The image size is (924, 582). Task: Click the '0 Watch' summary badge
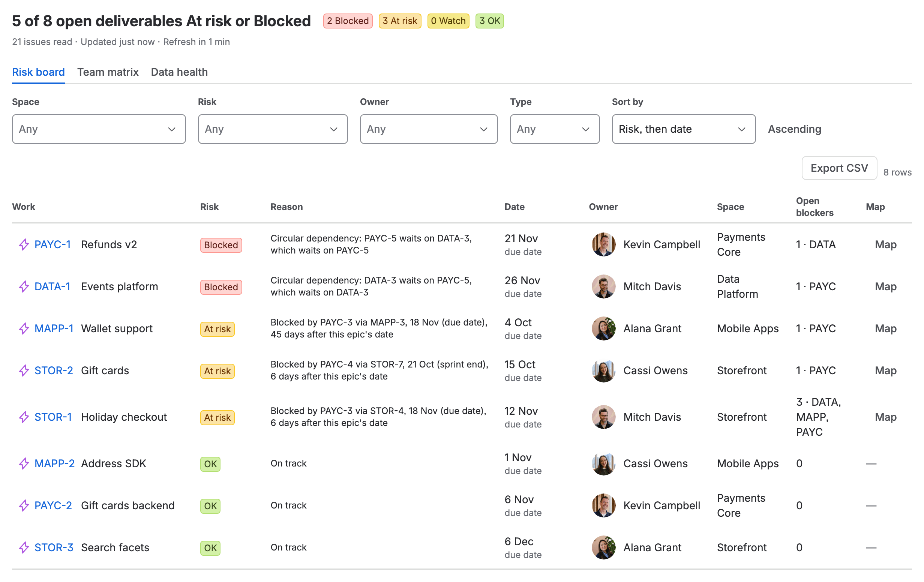[x=448, y=21]
